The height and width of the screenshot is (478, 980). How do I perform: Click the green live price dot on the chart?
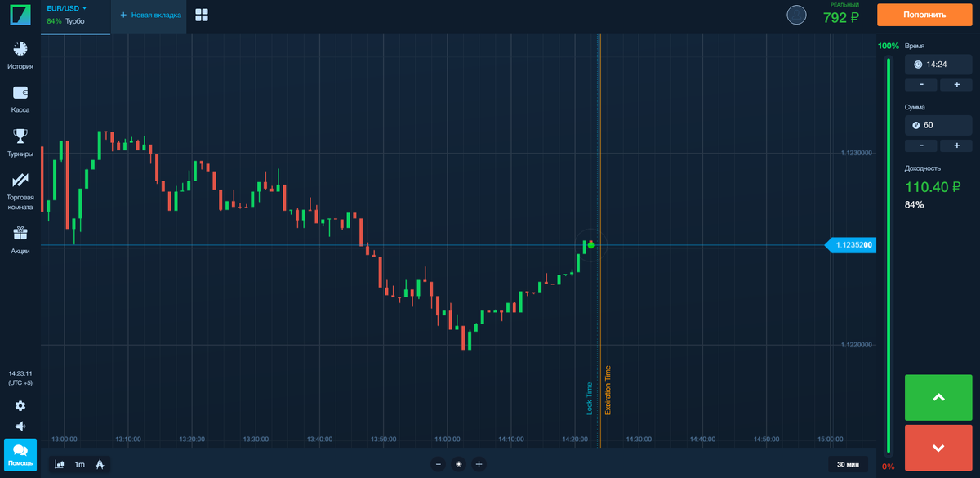590,244
